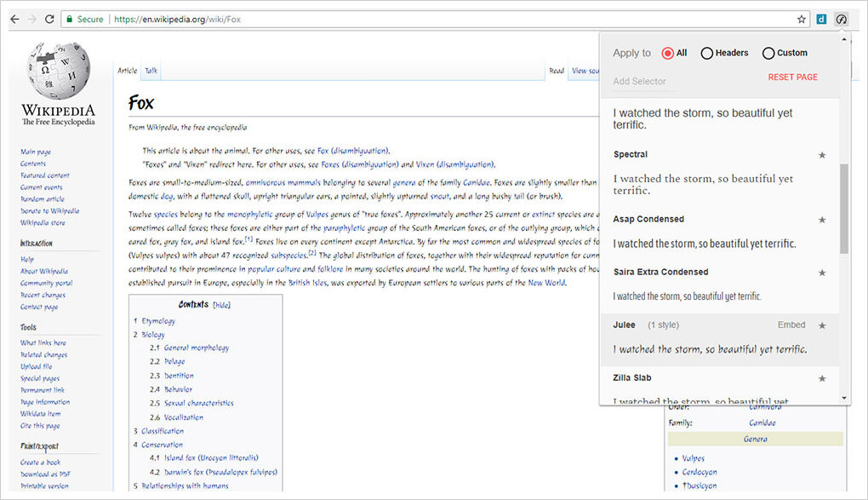Reload the page with refresh icon
This screenshot has width=868, height=500.
[x=50, y=19]
